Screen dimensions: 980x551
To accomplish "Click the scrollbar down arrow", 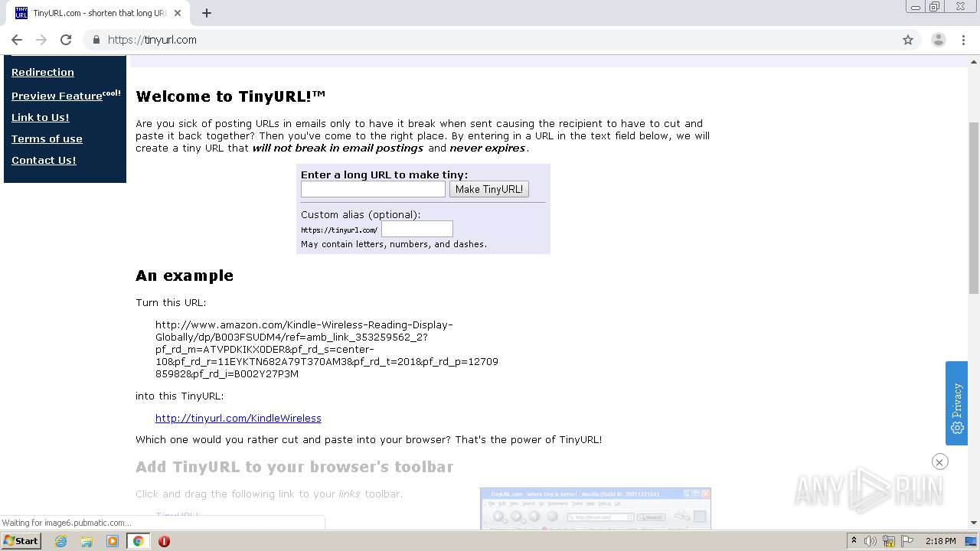I will tap(974, 523).
